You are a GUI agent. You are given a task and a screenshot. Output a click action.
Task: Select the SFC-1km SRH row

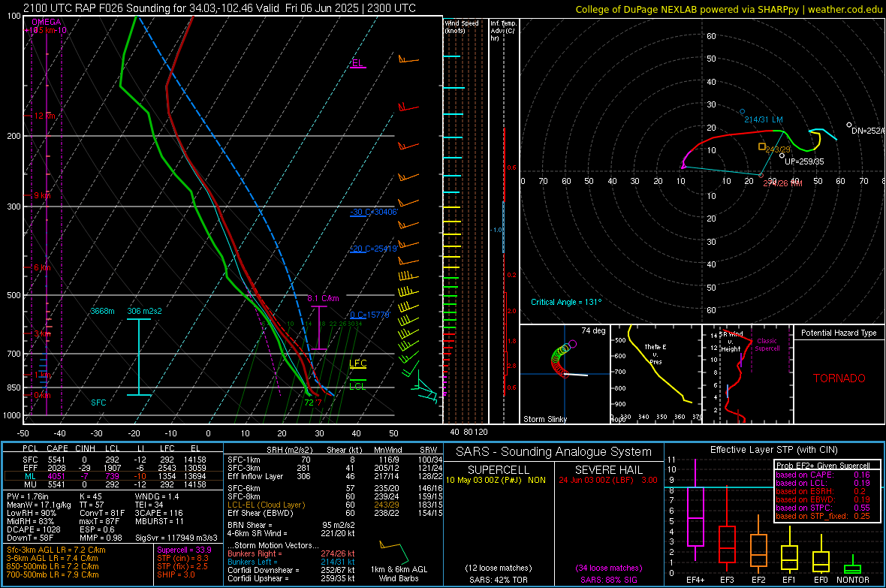point(335,460)
